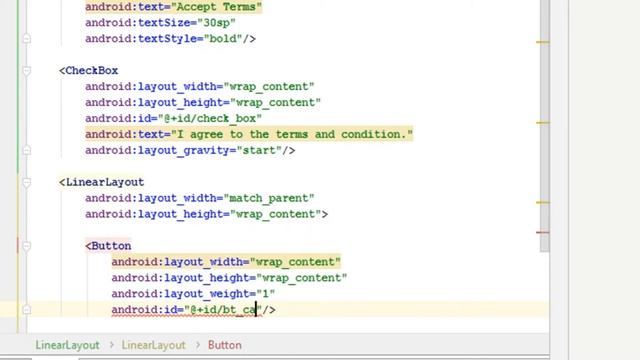The image size is (640, 360).
Task: Jump to red error stripe marker
Action: [x=542, y=233]
